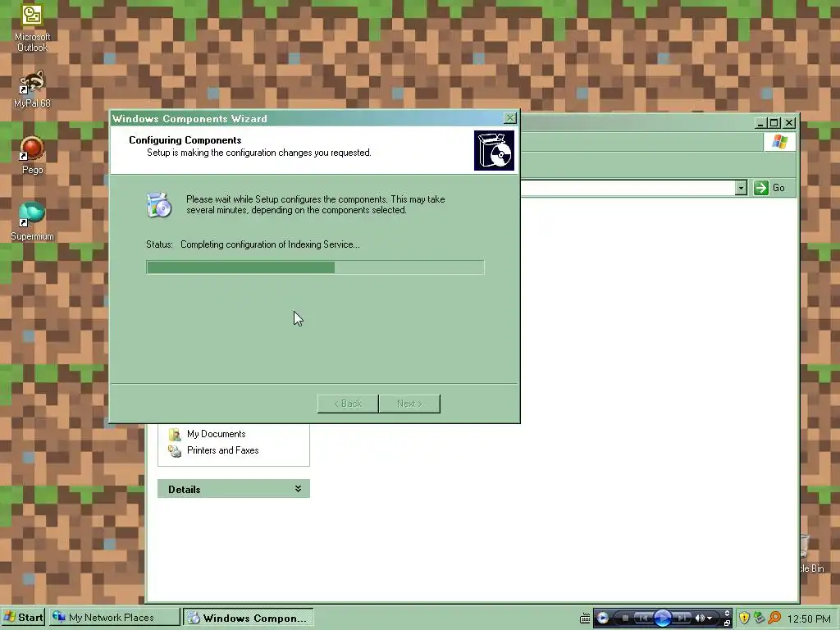Open the on-screen keyboard tray icon

(x=585, y=619)
